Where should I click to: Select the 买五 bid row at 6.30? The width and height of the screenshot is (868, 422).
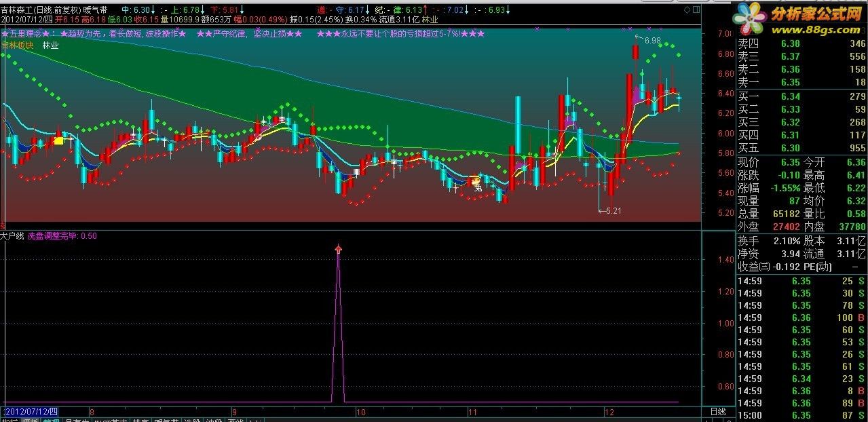pyautogui.click(x=802, y=149)
